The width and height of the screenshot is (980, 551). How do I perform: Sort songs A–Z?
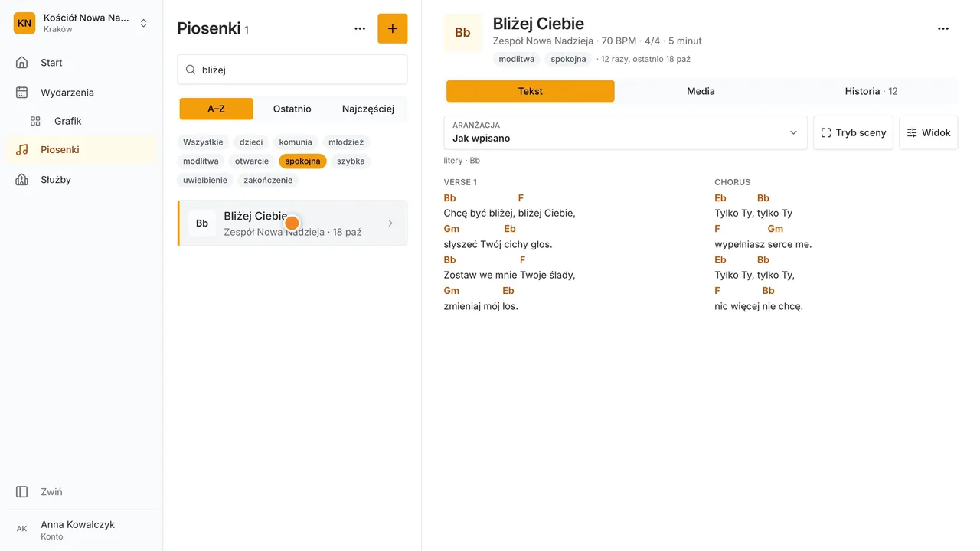(217, 109)
